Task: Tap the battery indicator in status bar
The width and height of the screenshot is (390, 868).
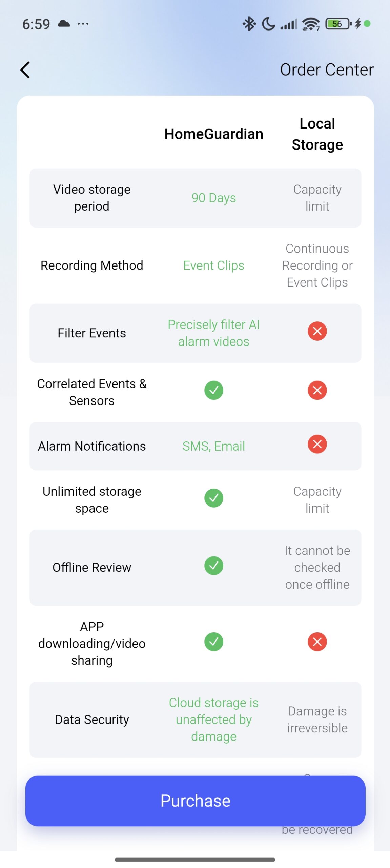Action: coord(337,24)
